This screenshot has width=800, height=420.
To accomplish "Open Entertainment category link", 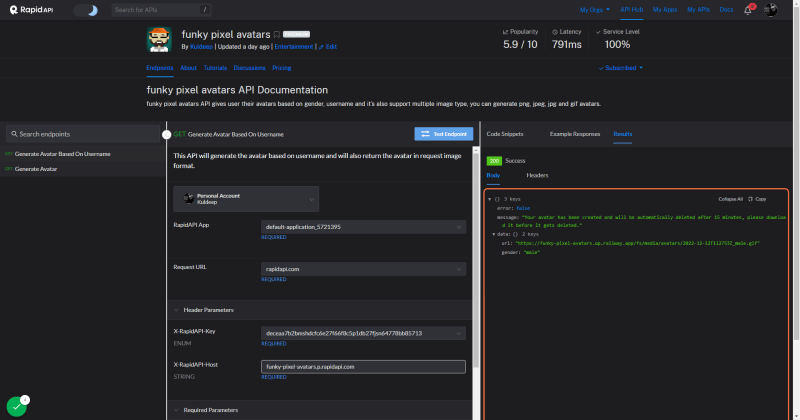I will click(294, 46).
